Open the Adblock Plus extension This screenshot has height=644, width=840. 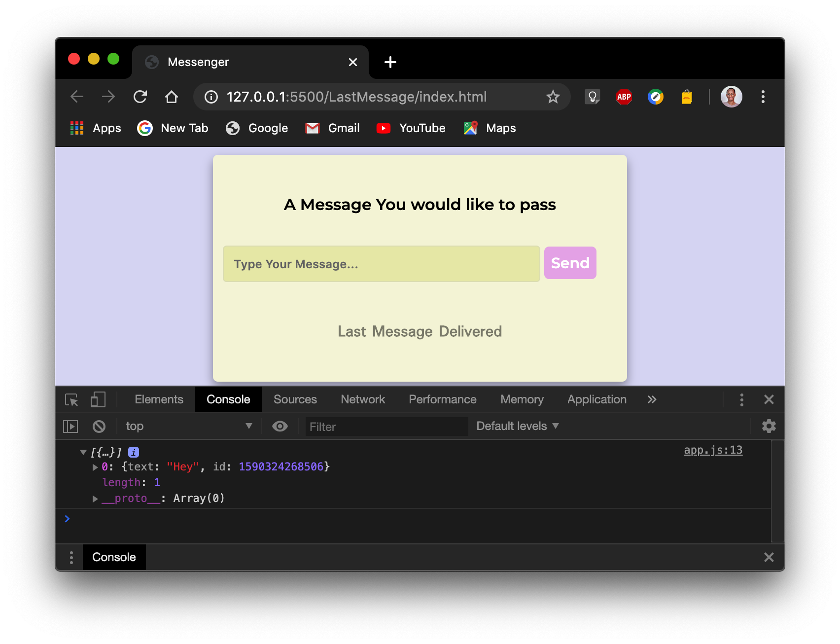[623, 97]
